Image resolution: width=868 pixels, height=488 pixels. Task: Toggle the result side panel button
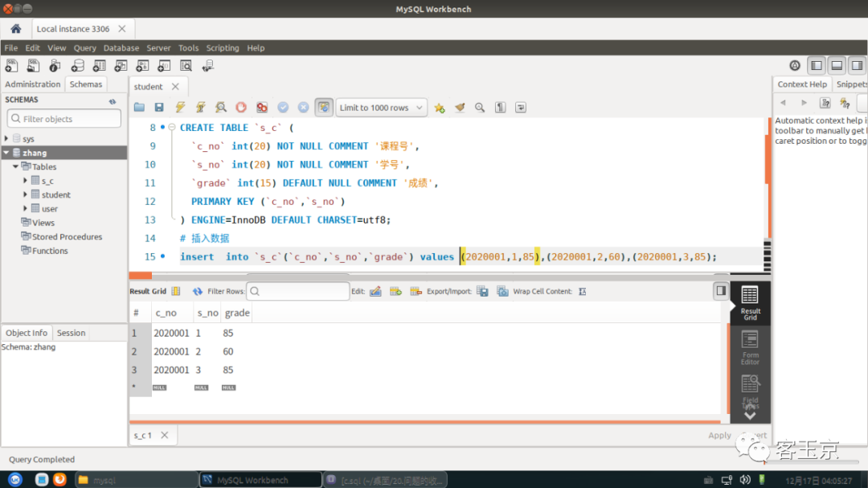click(721, 291)
